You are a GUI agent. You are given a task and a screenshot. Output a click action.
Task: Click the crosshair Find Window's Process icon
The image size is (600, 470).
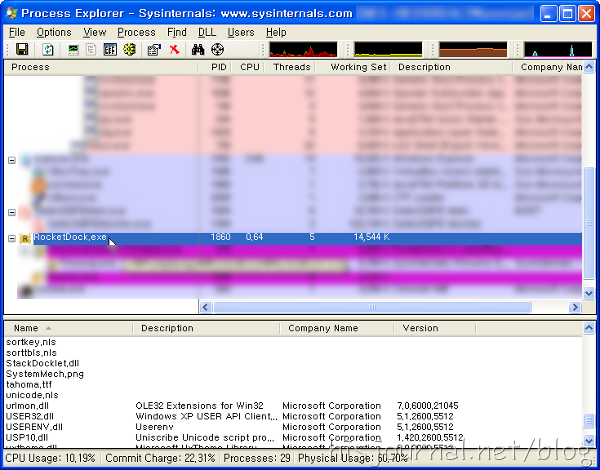pos(217,49)
